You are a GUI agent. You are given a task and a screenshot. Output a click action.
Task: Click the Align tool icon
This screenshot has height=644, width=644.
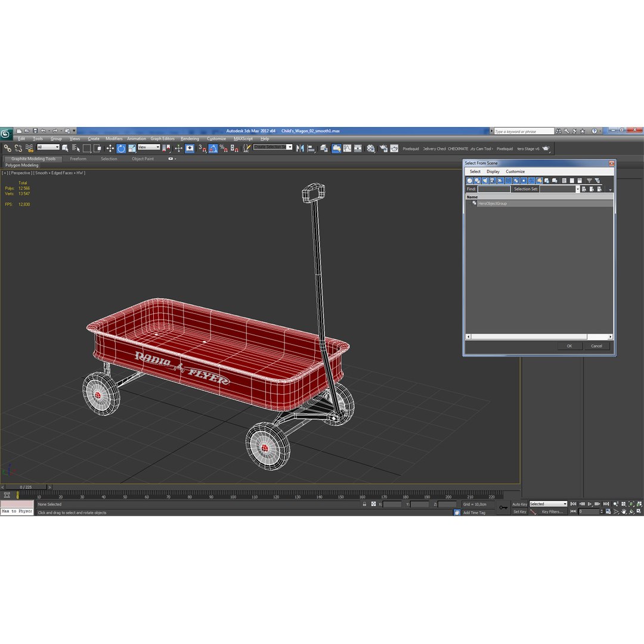pos(311,148)
